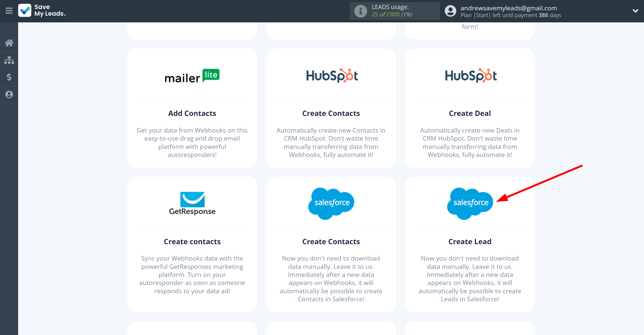This screenshot has width=644, height=335.
Task: Click the HubSpot Create Contacts title
Action: pos(331,113)
